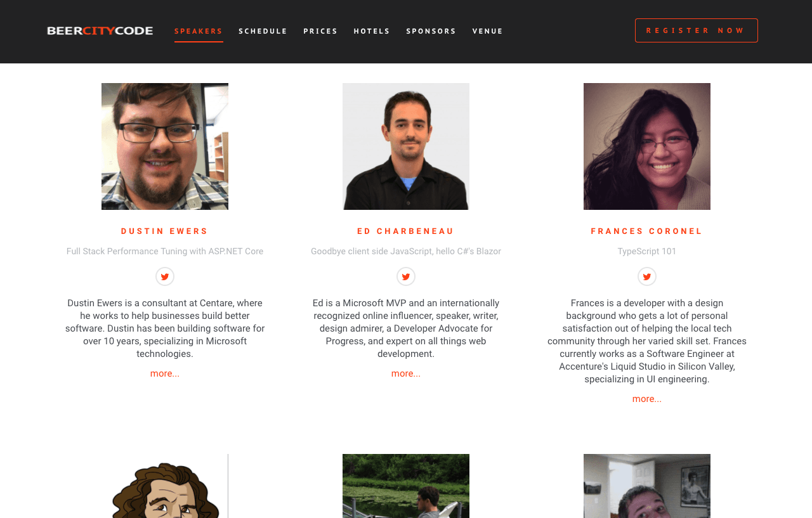The width and height of the screenshot is (812, 518).
Task: Click the Frances Coronel name heading
Action: click(647, 231)
